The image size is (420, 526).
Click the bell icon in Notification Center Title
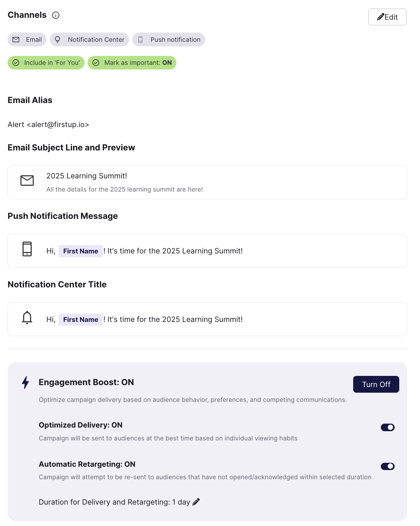(x=27, y=317)
